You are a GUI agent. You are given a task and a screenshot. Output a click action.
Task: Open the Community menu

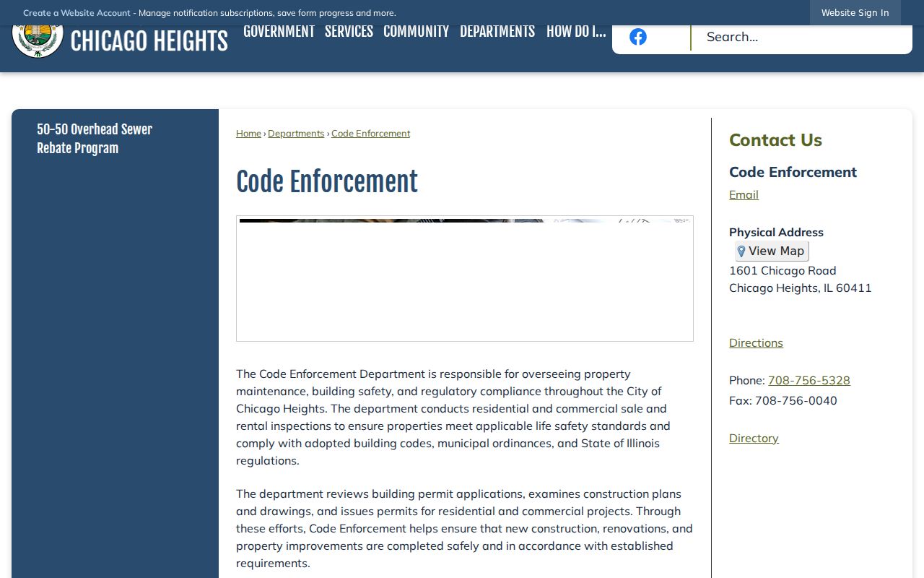point(416,32)
